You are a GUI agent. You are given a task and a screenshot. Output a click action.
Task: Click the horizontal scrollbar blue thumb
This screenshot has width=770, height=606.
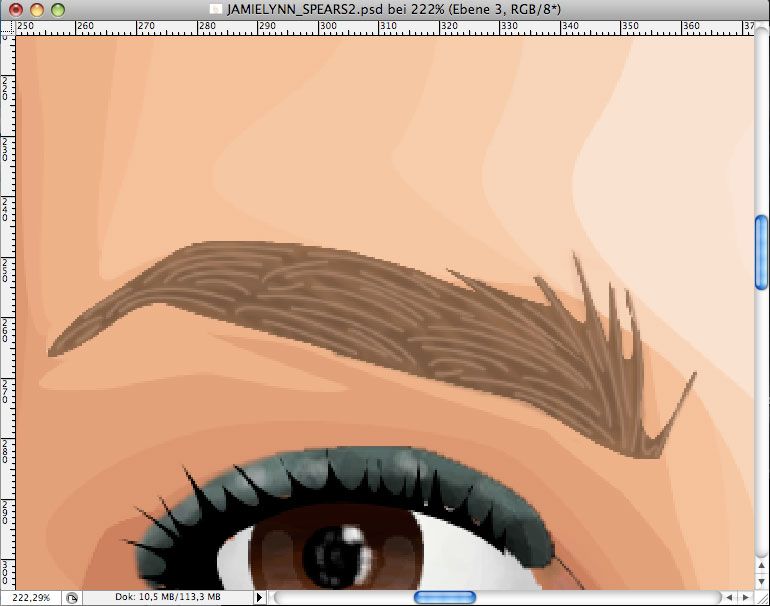pos(445,598)
